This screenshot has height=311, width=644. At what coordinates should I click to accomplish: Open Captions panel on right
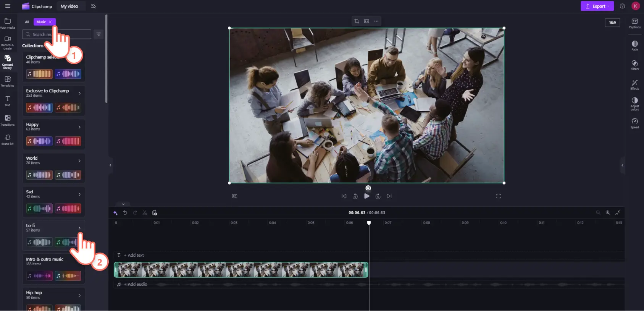point(634,23)
